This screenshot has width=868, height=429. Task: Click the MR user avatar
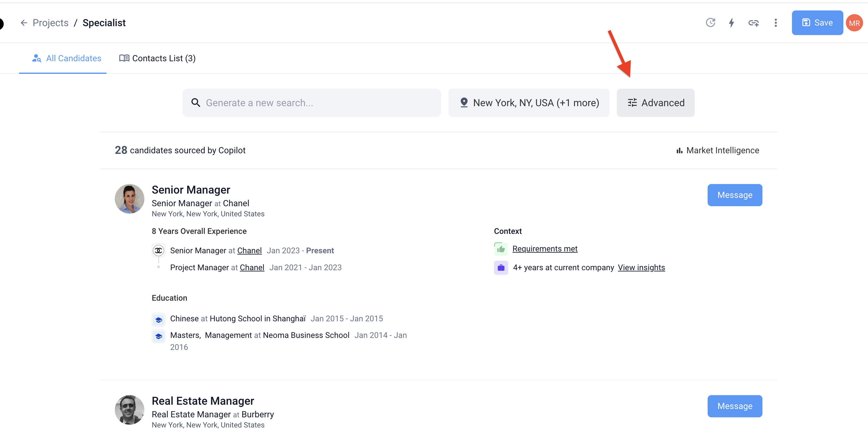click(x=854, y=23)
